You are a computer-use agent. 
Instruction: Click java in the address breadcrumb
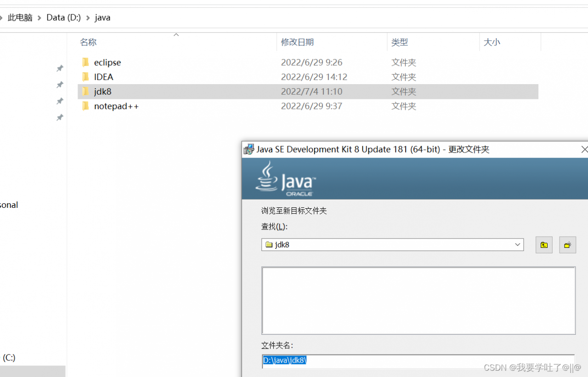tap(102, 18)
